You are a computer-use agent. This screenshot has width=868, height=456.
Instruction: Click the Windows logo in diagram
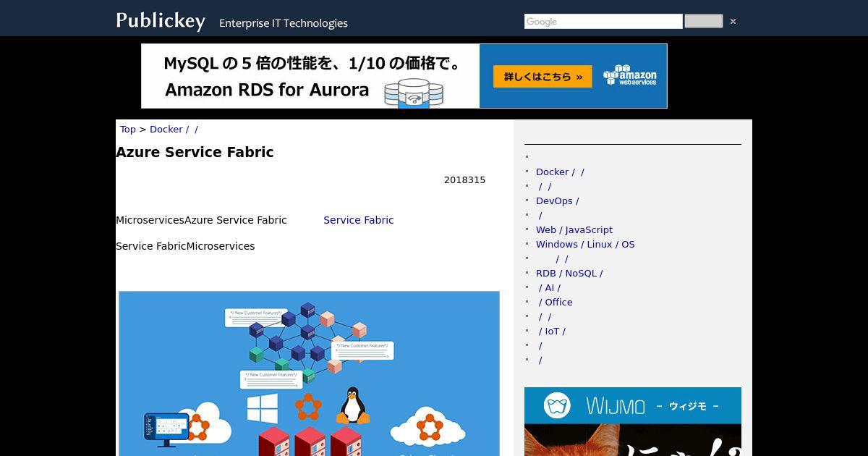pos(262,409)
